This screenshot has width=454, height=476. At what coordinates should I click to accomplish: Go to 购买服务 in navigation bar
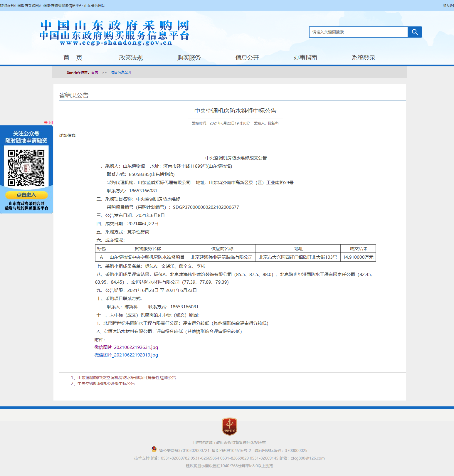(189, 58)
